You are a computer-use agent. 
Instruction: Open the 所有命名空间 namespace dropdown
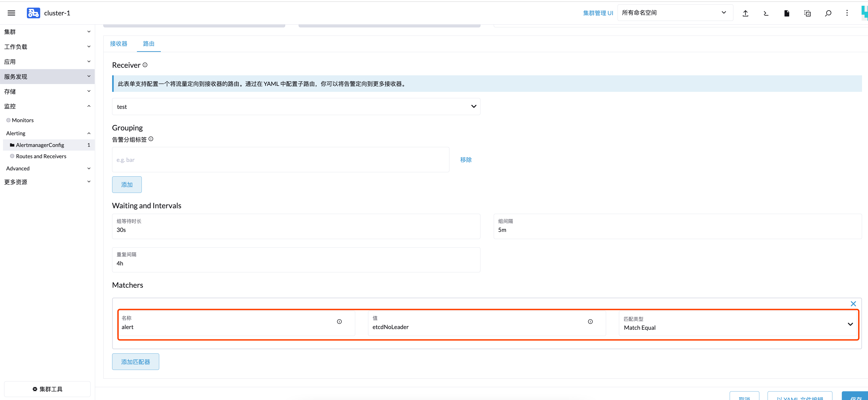pyautogui.click(x=675, y=13)
